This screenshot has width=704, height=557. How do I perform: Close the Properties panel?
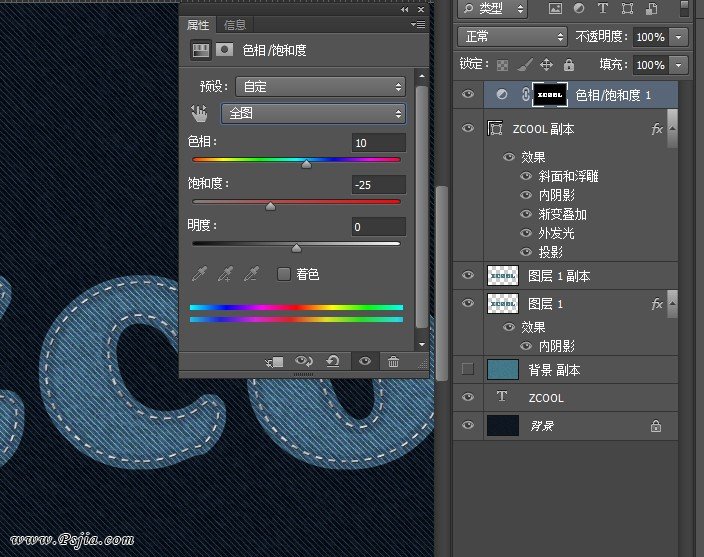pos(421,9)
